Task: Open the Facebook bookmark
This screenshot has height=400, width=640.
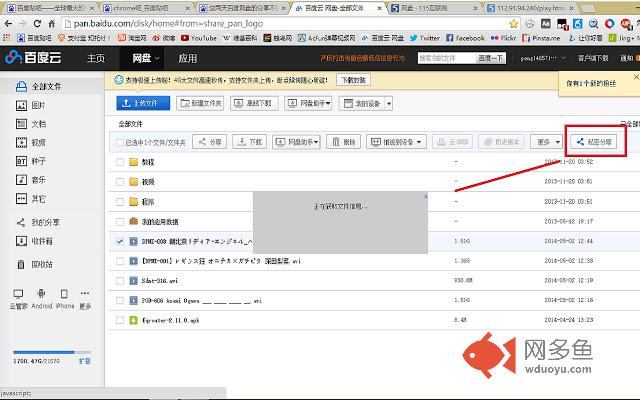Action: pos(465,38)
